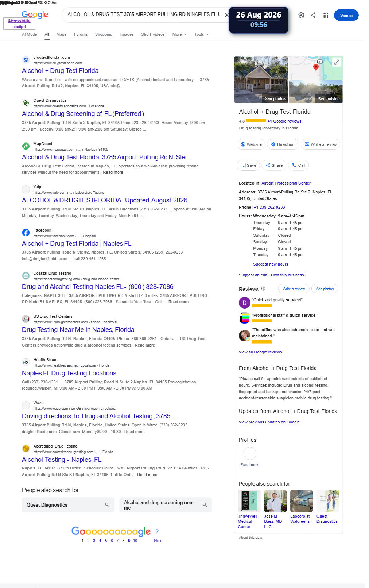Click search icon in Alcohol and drug screening suggestion
Screen dimensions: 369x588
pyautogui.click(x=205, y=505)
